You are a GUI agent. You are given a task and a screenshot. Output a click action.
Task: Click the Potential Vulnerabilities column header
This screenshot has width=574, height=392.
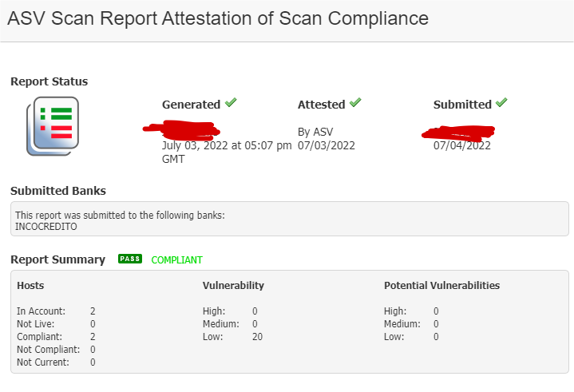pos(441,285)
